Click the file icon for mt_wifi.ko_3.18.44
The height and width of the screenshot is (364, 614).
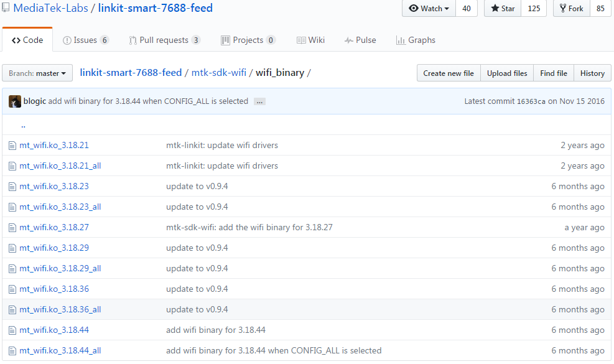pyautogui.click(x=12, y=330)
